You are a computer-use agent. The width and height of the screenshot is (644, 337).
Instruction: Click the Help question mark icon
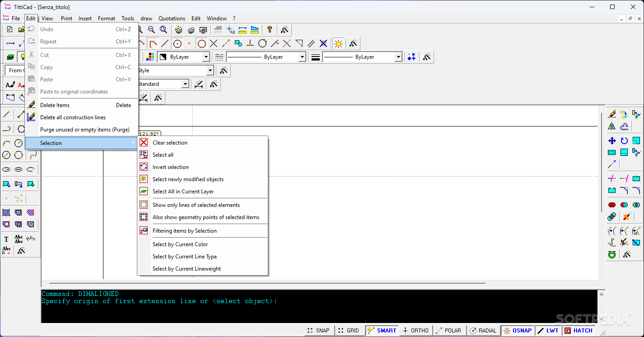pos(270,30)
